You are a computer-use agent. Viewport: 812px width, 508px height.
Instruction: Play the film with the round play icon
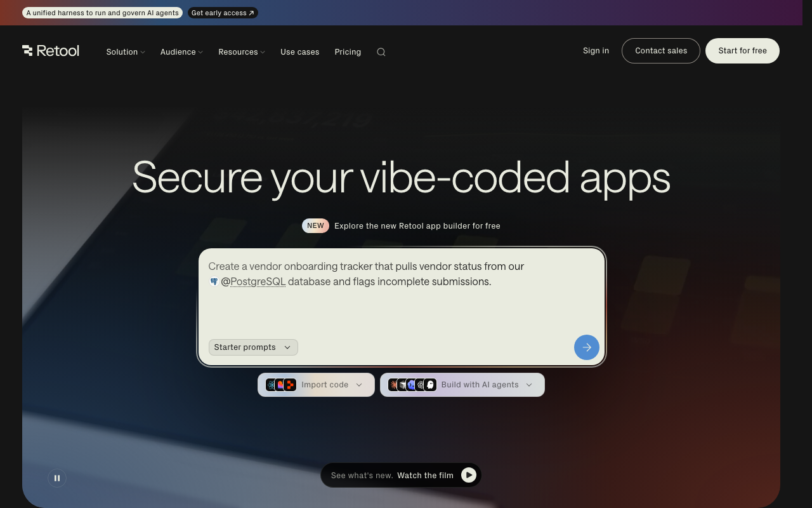(469, 475)
